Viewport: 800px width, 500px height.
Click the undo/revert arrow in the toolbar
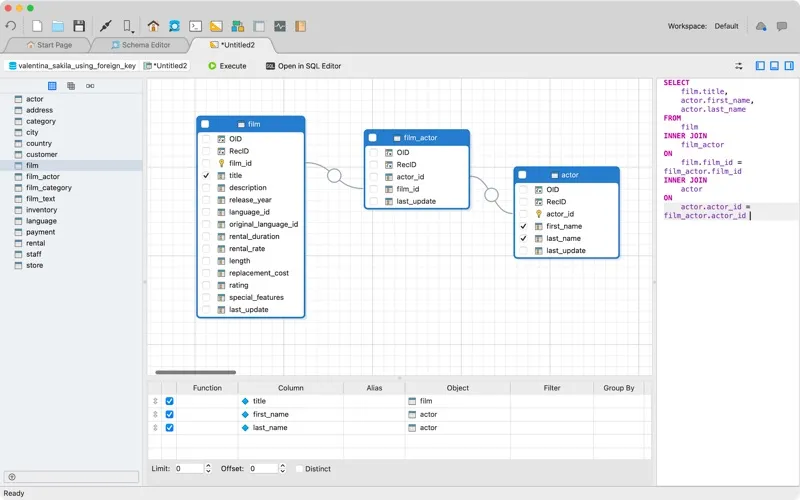coord(11,26)
